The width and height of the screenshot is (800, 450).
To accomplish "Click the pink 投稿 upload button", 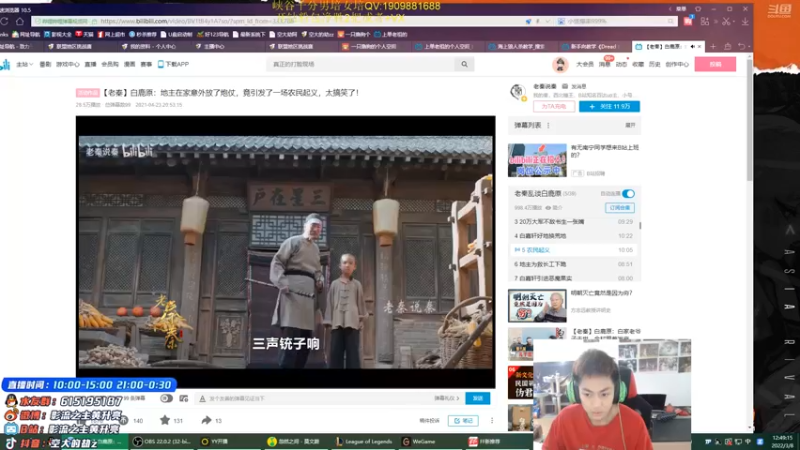I will point(715,64).
